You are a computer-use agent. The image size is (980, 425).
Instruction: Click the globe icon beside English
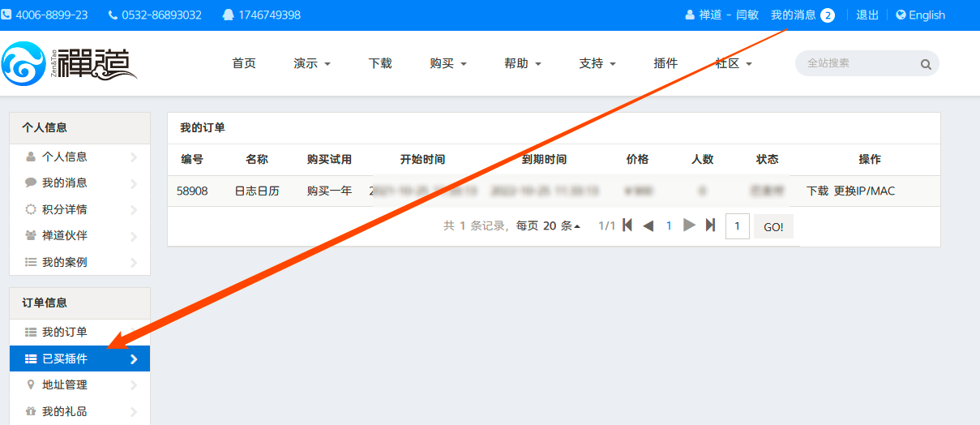[901, 15]
